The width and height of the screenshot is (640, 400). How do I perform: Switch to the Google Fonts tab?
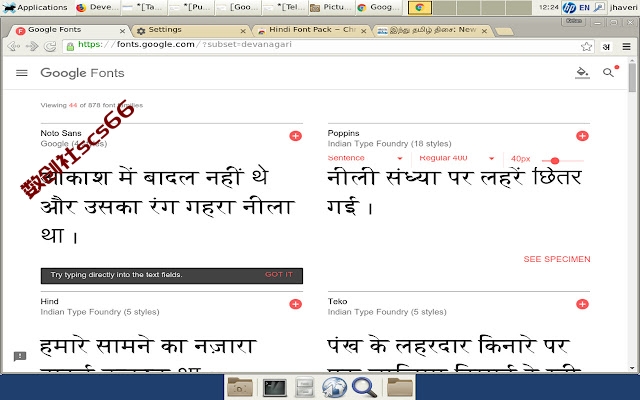[x=67, y=30]
